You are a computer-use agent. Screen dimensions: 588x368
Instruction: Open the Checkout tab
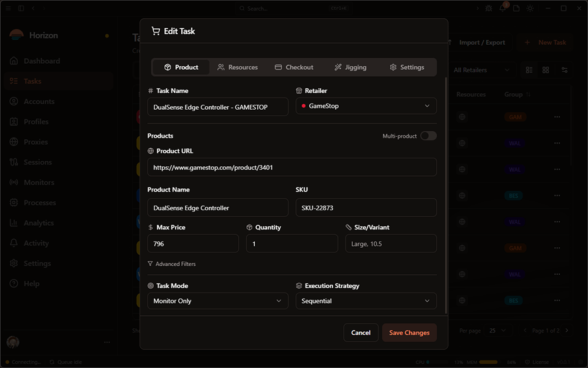(x=294, y=67)
